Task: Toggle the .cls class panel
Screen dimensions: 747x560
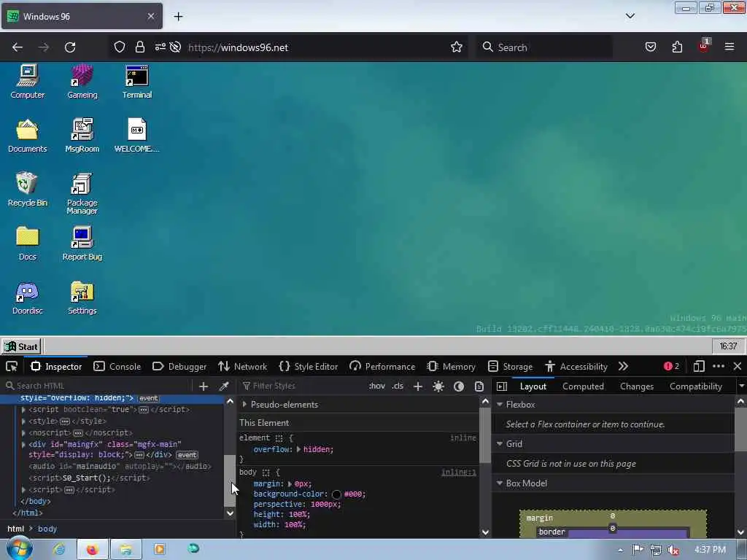Action: click(398, 386)
